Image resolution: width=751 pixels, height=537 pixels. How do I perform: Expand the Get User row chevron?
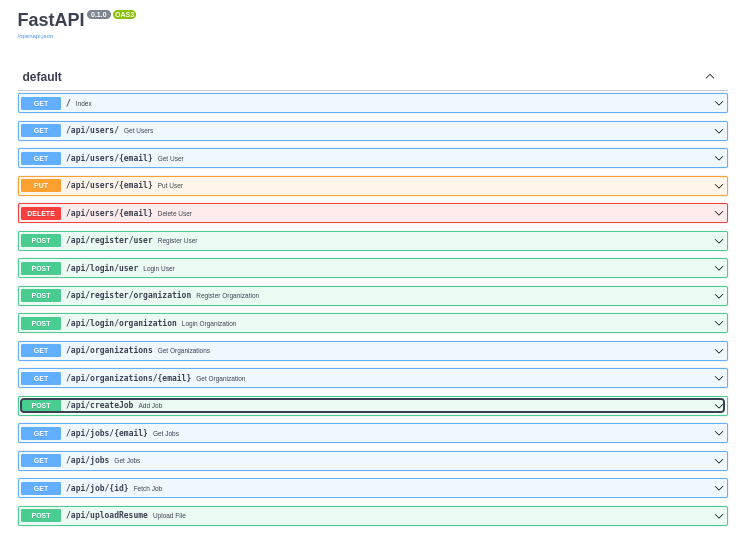pos(719,158)
